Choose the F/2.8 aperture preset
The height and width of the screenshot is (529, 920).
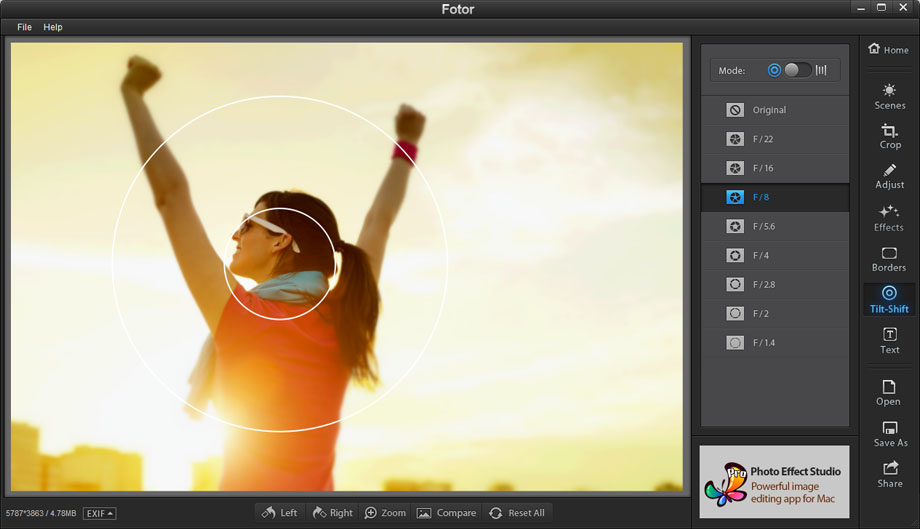[x=775, y=285]
